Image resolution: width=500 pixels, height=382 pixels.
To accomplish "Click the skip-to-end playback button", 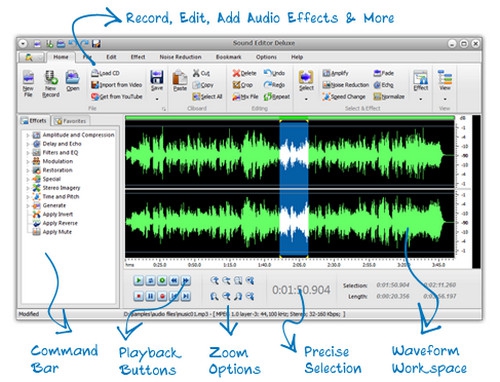I will click(x=186, y=296).
